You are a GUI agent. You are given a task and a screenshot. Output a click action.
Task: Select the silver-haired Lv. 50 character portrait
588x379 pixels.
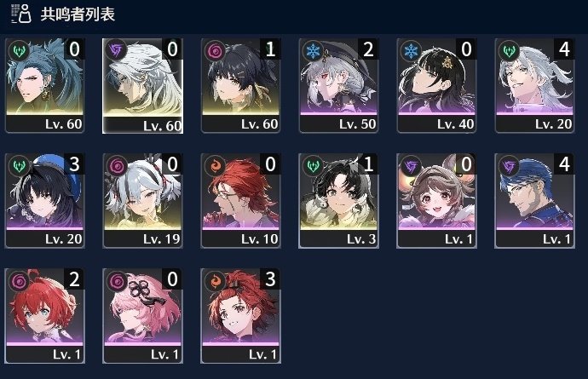pyautogui.click(x=338, y=85)
